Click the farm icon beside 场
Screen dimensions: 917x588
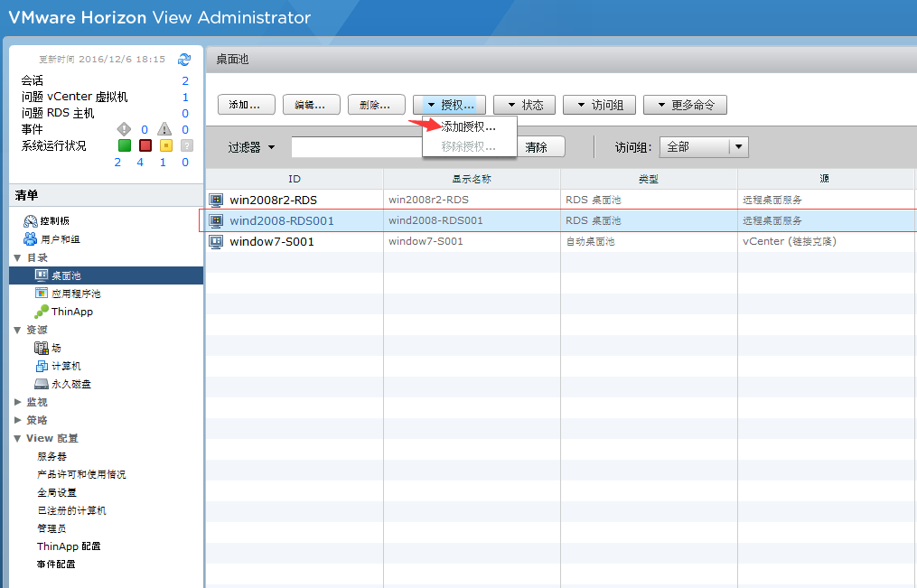tap(42, 348)
